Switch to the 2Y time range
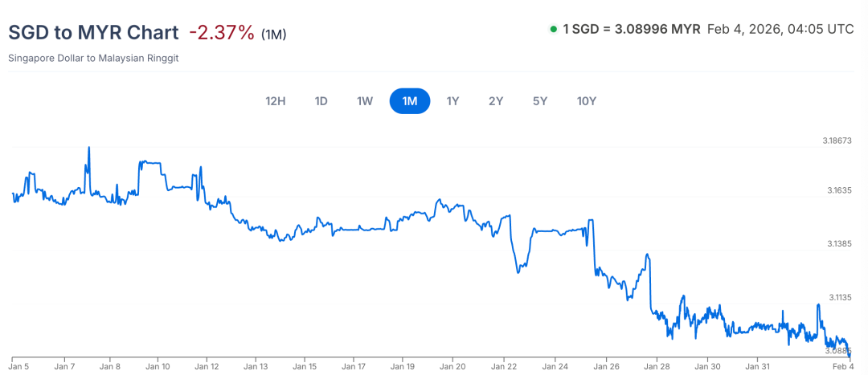This screenshot has width=868, height=375. click(496, 101)
